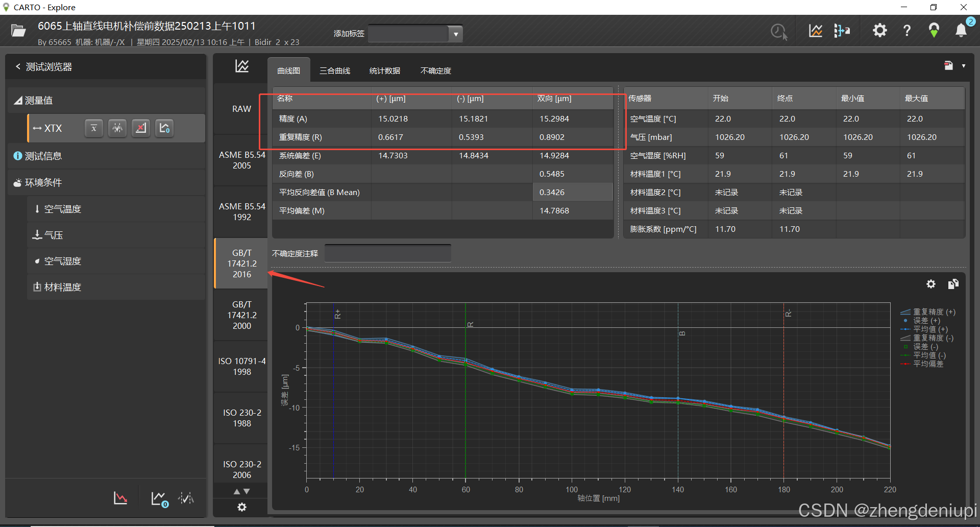The height and width of the screenshot is (527, 980).
Task: Click the PDF report export icon
Action: pyautogui.click(x=948, y=65)
